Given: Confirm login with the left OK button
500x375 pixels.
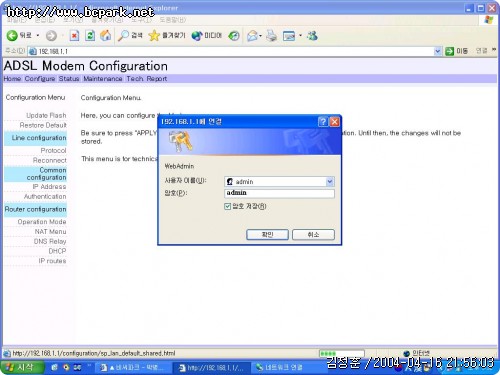Looking at the screenshot, I should (x=267, y=235).
